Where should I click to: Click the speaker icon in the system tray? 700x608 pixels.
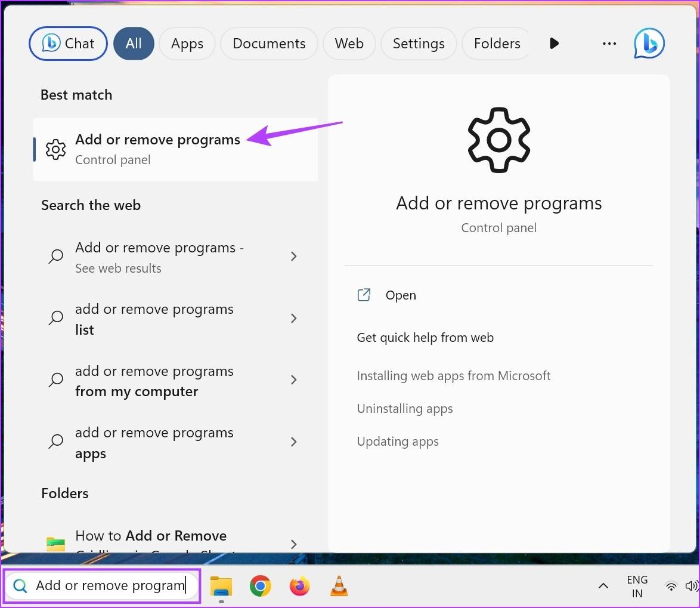click(x=692, y=586)
